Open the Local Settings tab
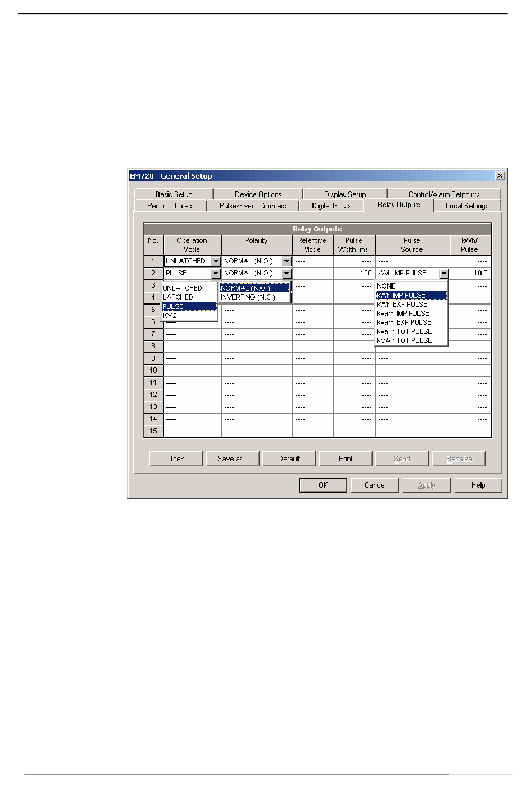The image size is (532, 795). 467,205
